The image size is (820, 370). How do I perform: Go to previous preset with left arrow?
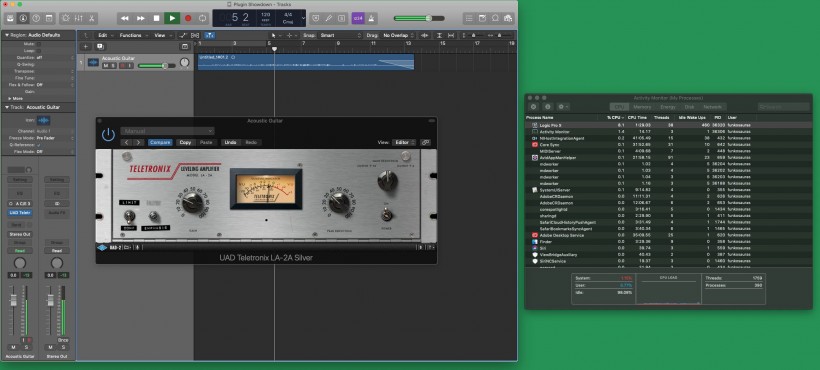pos(127,142)
